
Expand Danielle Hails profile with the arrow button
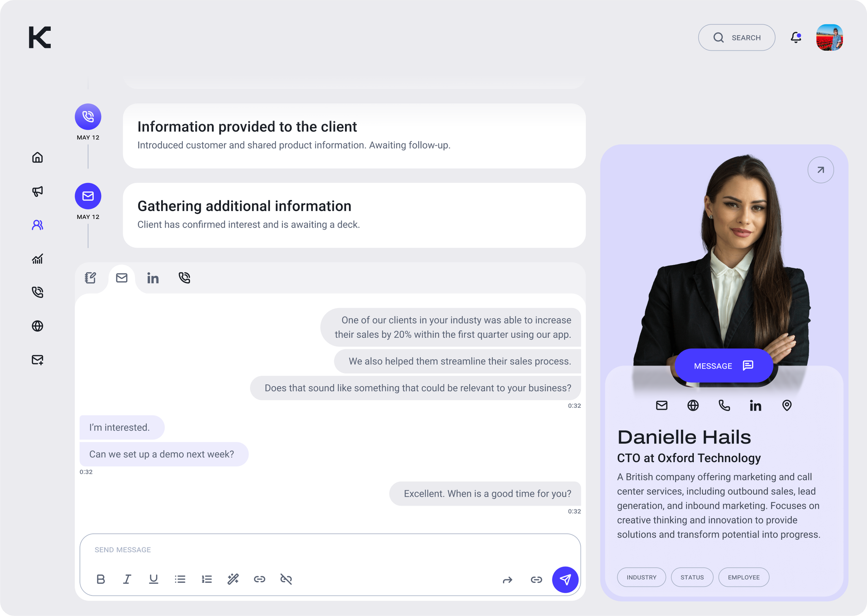tap(820, 170)
